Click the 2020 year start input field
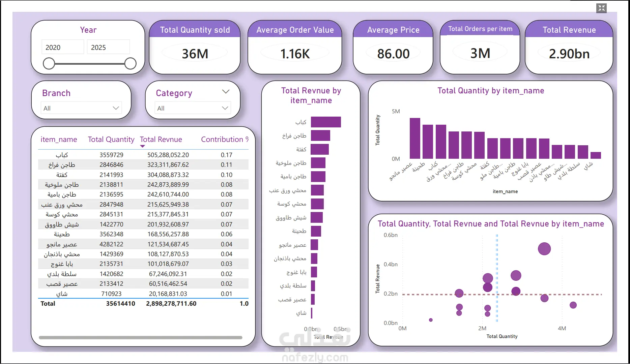630x364 pixels. click(63, 47)
